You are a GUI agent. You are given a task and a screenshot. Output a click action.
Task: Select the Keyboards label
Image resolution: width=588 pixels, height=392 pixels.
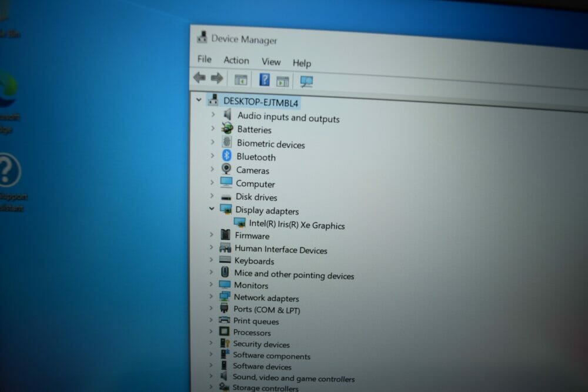coord(254,261)
